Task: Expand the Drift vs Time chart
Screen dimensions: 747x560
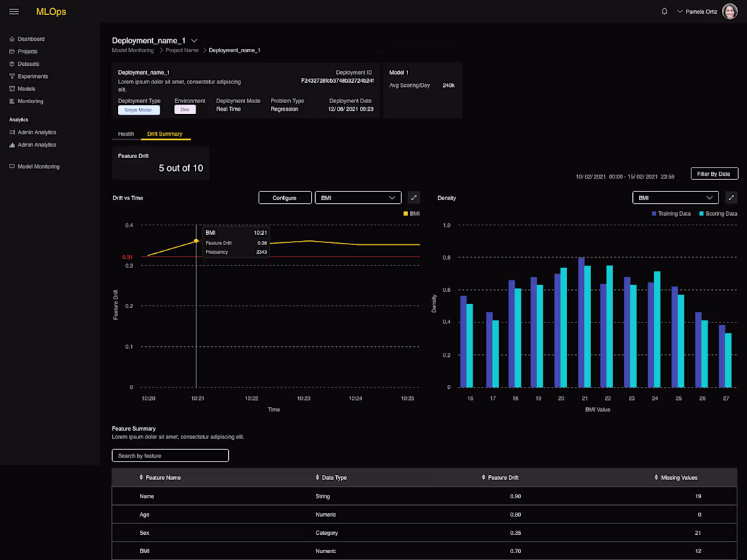Action: 414,198
